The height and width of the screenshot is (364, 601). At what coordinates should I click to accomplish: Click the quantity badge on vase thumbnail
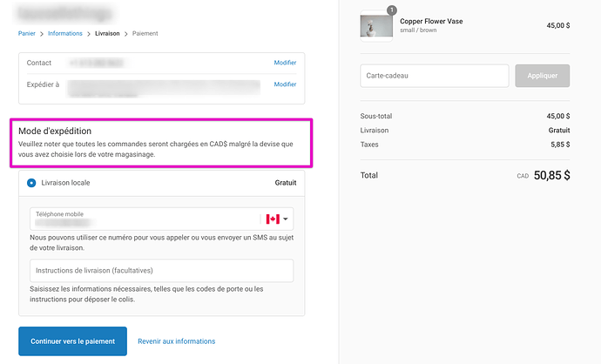tap(392, 10)
